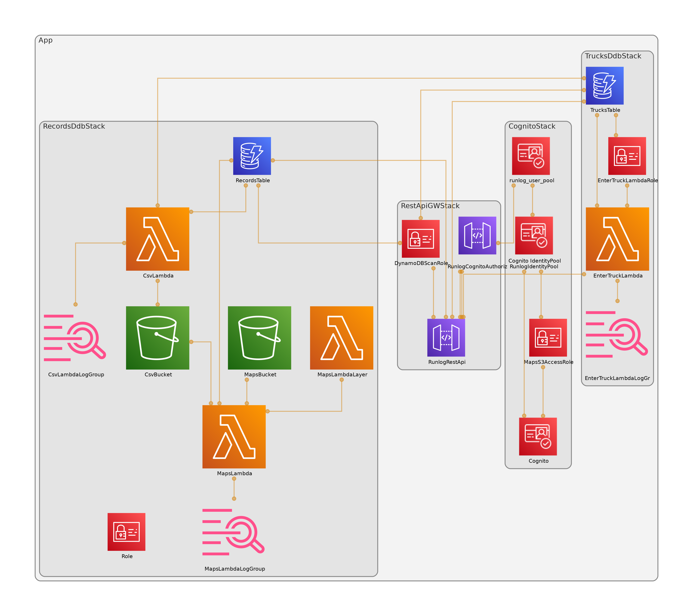Click the CsvBucket text label
This screenshot has width=693, height=616.
158,374
